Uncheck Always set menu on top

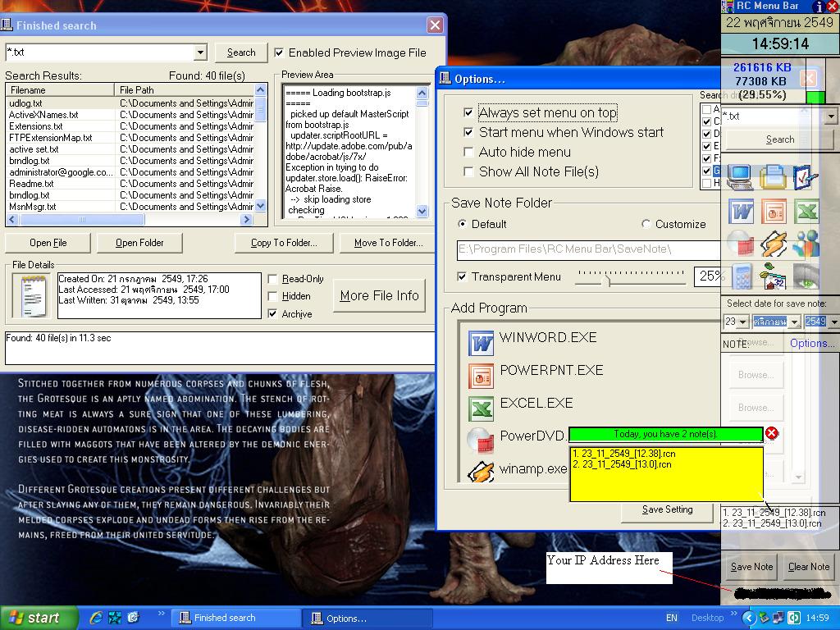click(x=468, y=113)
